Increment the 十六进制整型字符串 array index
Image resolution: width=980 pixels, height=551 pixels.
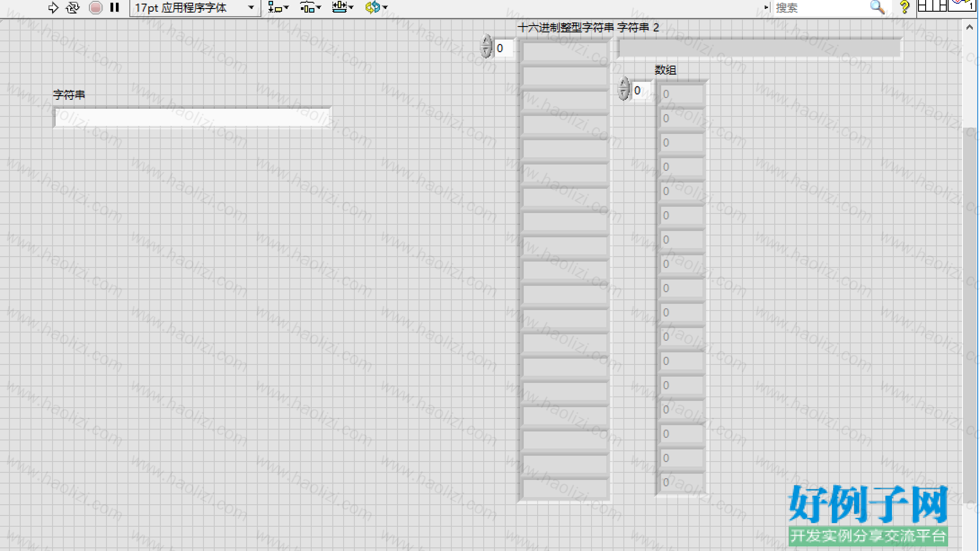pos(486,41)
